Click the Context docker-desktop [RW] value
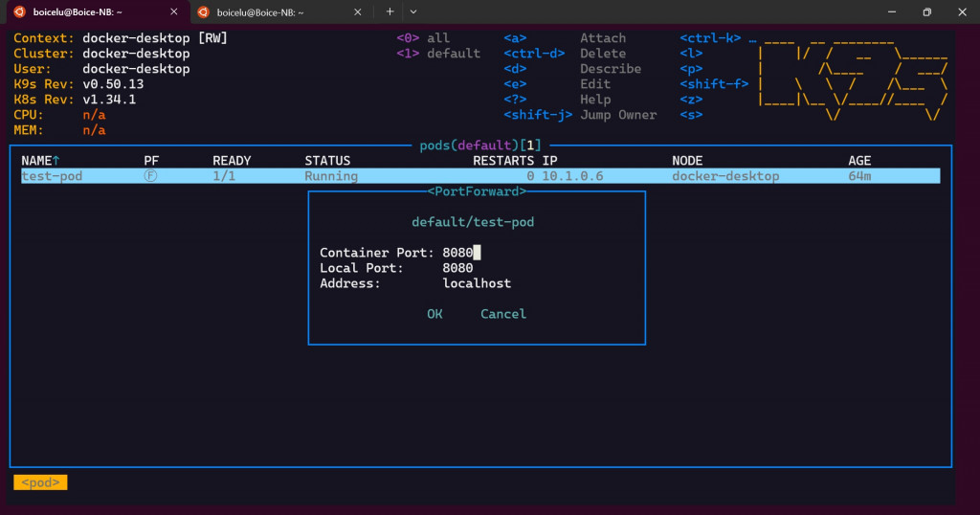The height and width of the screenshot is (515, 980). [x=155, y=38]
